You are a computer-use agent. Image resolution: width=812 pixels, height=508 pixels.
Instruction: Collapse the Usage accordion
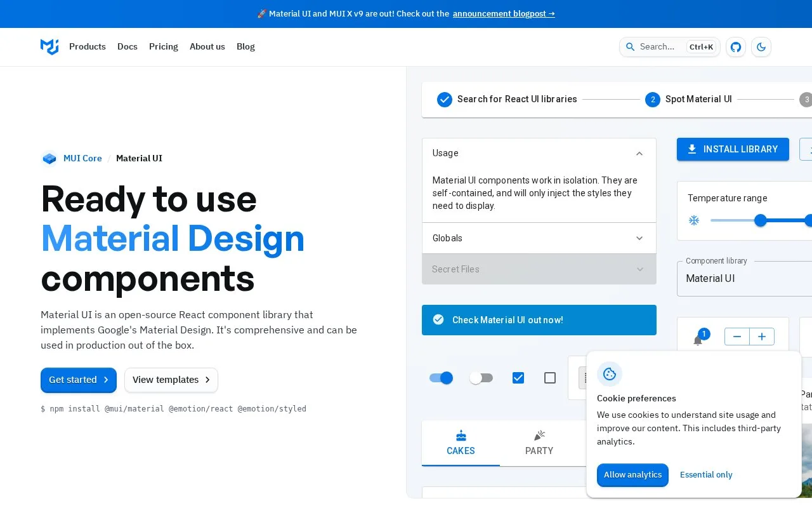pos(539,153)
